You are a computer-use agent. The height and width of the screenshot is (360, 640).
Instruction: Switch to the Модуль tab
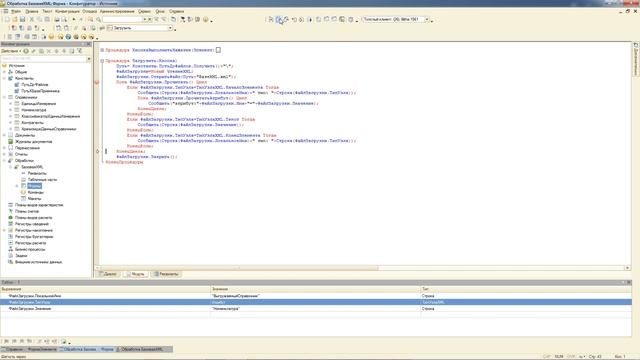(136, 274)
